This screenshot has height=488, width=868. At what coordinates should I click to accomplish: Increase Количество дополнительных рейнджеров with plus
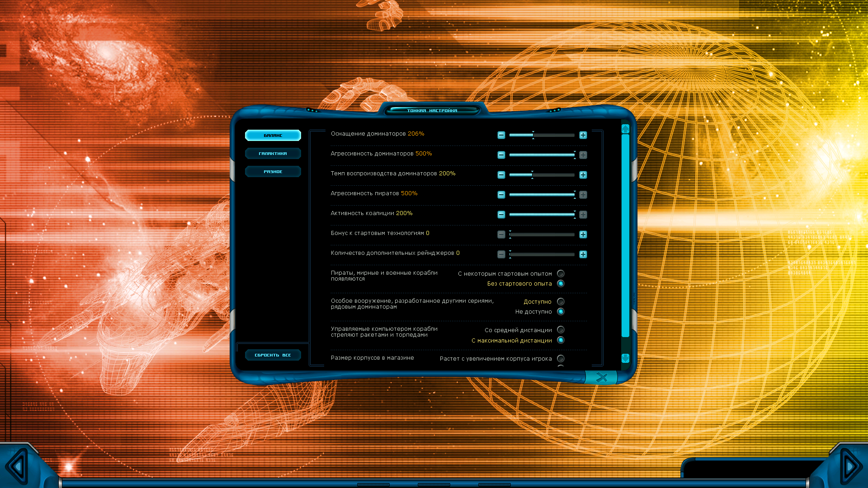point(583,254)
